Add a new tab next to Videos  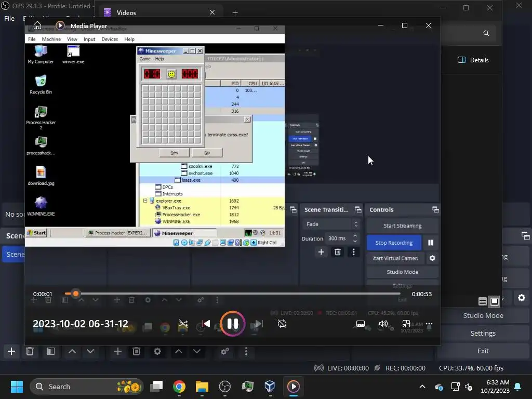pos(235,12)
